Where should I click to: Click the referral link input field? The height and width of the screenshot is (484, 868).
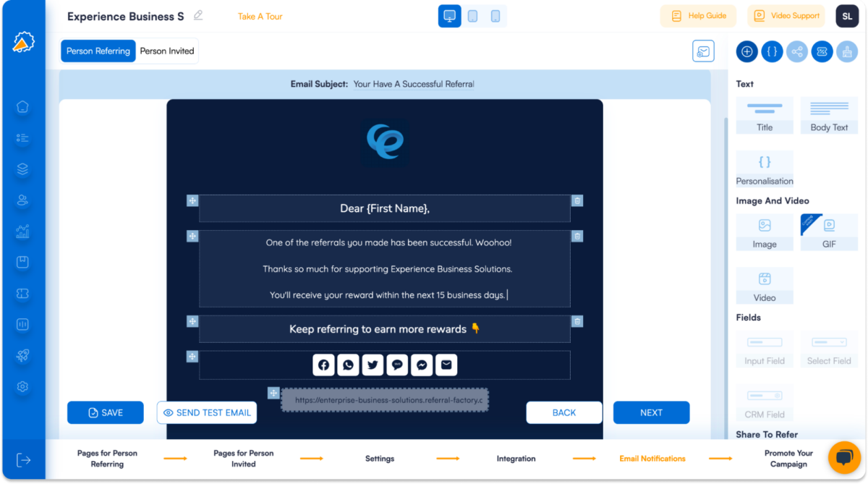tap(384, 399)
